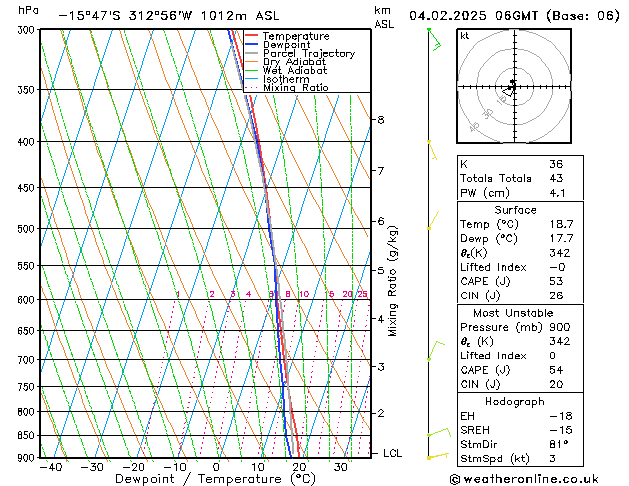This screenshot has height=486, width=629.
Task: Click Most Unstable CAPE value 54
Action: [x=556, y=370]
